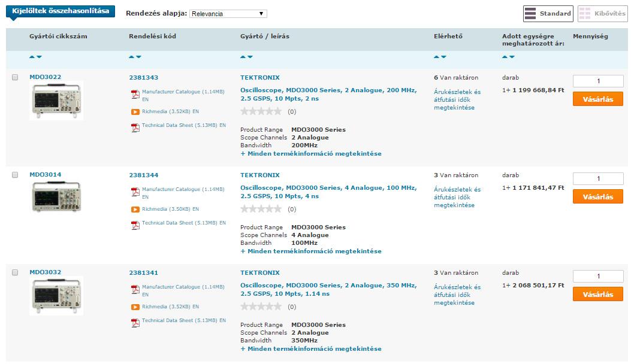Viewport: 631px width, 364px height.
Task: Open 200 MHz oscilloscope description link
Action: pyautogui.click(x=328, y=95)
